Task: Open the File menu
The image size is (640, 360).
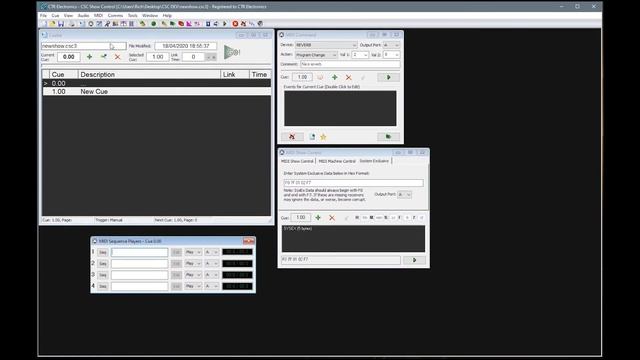Action: (43, 16)
